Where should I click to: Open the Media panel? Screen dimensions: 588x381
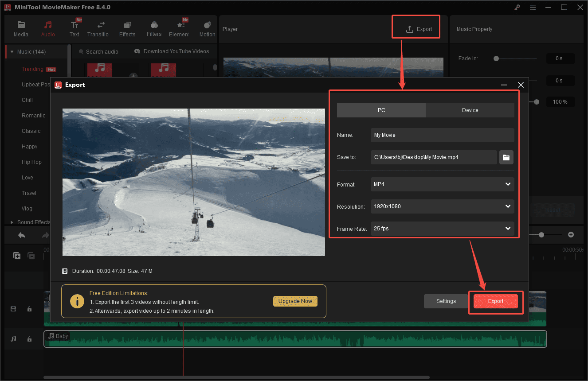[x=21, y=28]
